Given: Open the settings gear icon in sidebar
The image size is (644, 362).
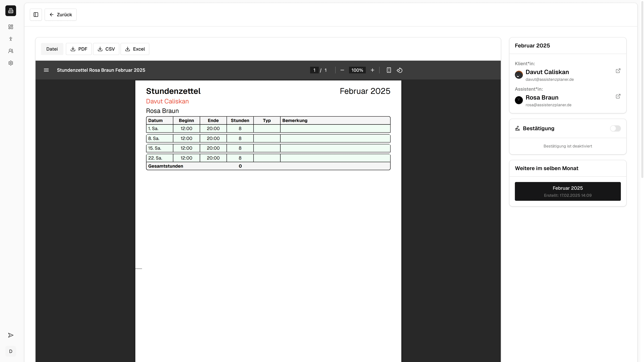Looking at the screenshot, I should [x=11, y=63].
